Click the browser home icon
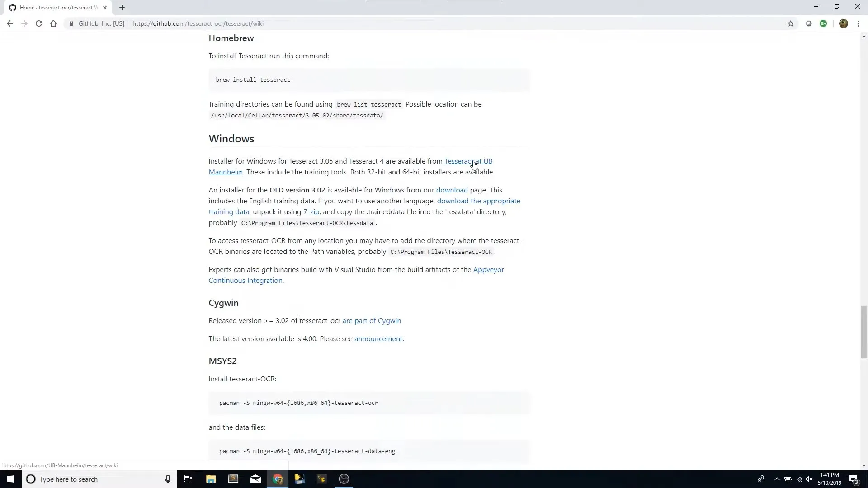868x488 pixels. [53, 23]
